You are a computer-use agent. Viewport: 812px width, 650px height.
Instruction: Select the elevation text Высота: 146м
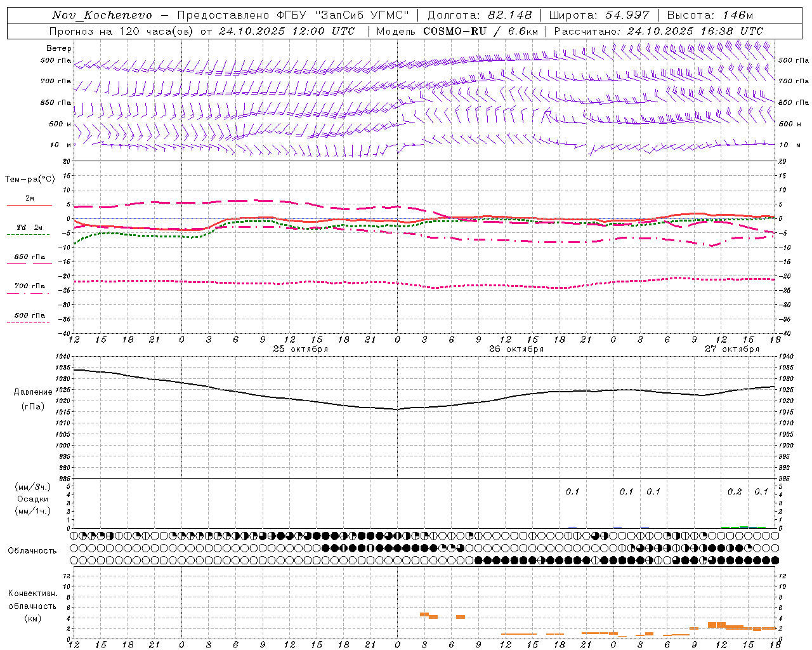(710, 15)
